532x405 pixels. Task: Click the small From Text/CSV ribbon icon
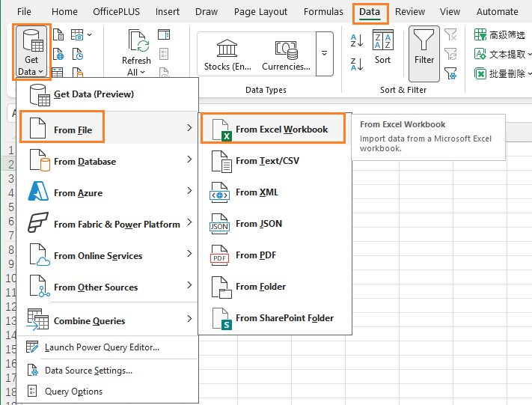58,34
